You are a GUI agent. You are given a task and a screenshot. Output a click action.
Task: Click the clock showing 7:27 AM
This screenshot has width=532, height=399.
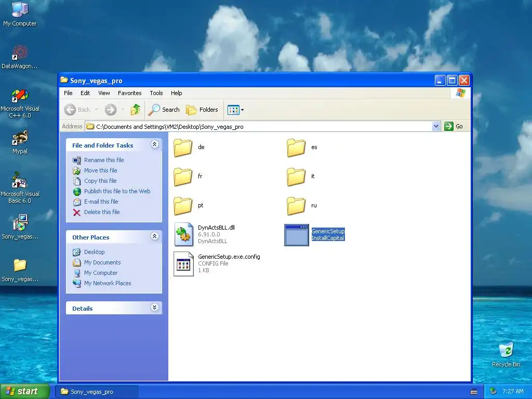(513, 392)
